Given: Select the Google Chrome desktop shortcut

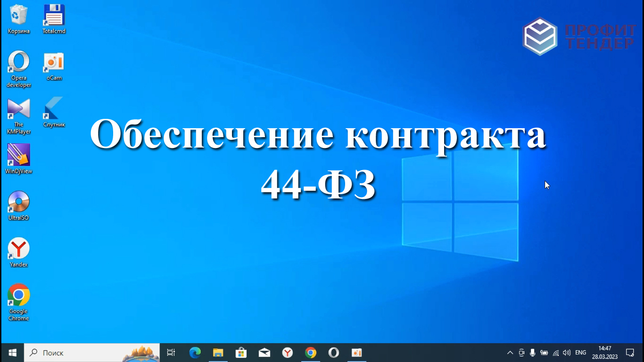Looking at the screenshot, I should [19, 303].
